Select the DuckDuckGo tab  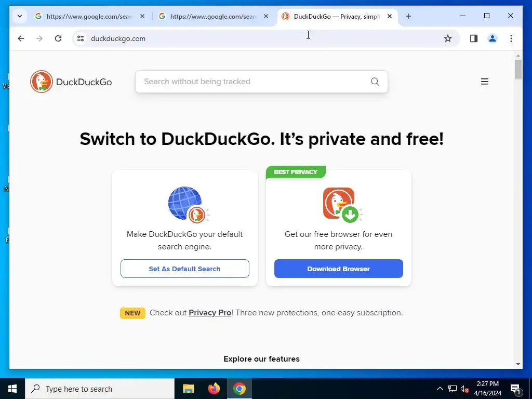pos(338,16)
